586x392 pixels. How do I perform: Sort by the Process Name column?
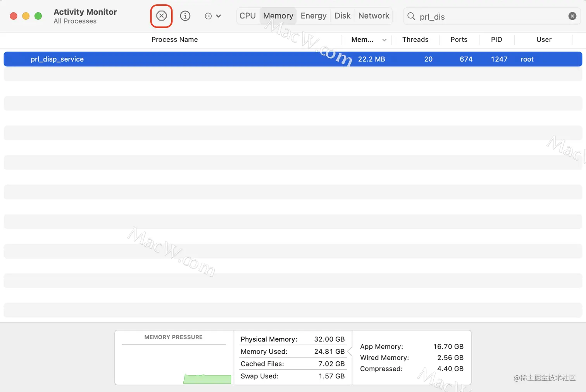174,40
